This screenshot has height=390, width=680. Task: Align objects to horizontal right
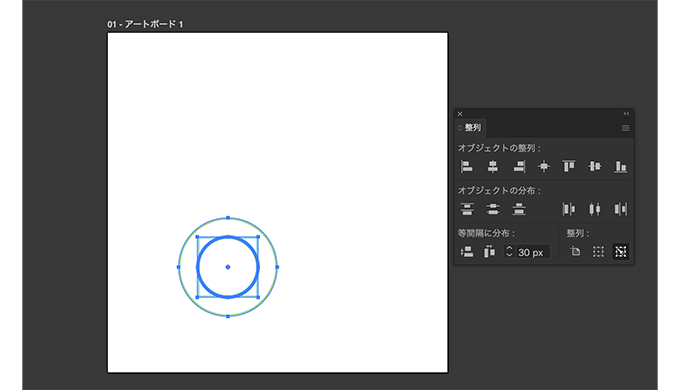pyautogui.click(x=519, y=166)
